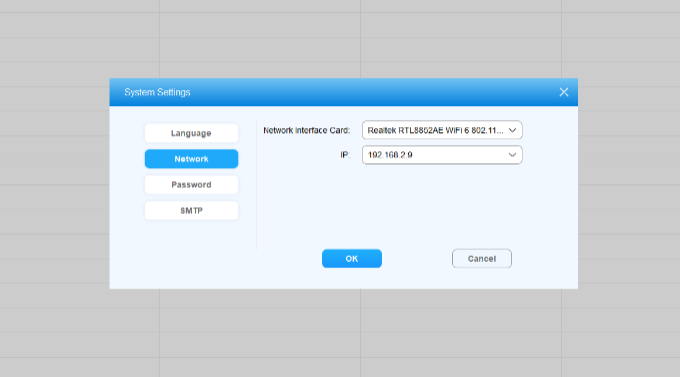Select the Network settings tab
The width and height of the screenshot is (680, 377).
(x=191, y=159)
